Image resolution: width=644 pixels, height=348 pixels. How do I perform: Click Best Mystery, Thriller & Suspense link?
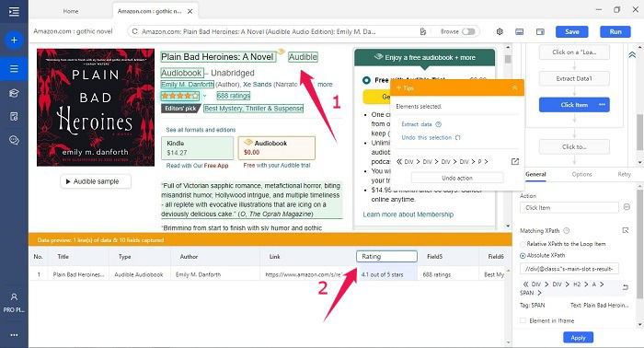click(x=253, y=109)
